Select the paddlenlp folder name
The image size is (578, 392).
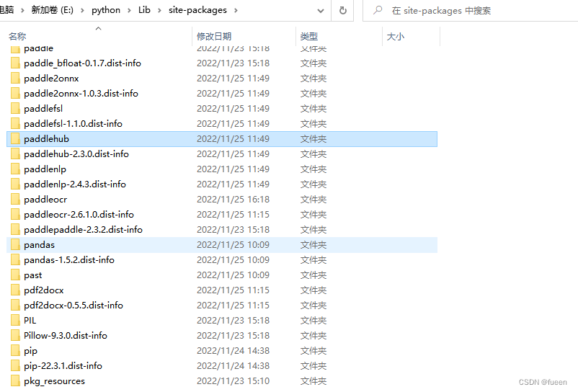[x=45, y=169]
